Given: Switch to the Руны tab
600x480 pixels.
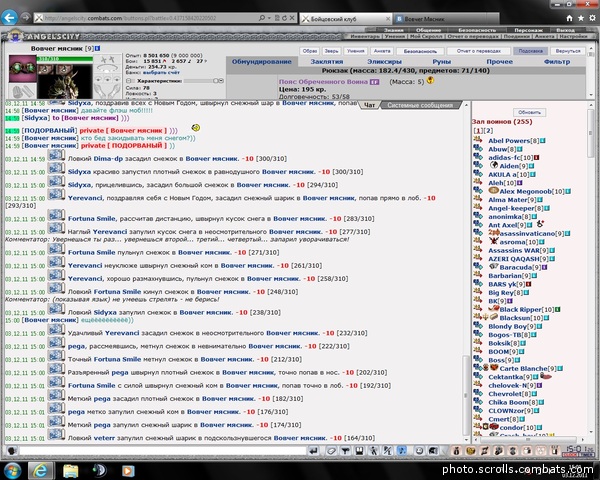Looking at the screenshot, I should pyautogui.click(x=441, y=62).
